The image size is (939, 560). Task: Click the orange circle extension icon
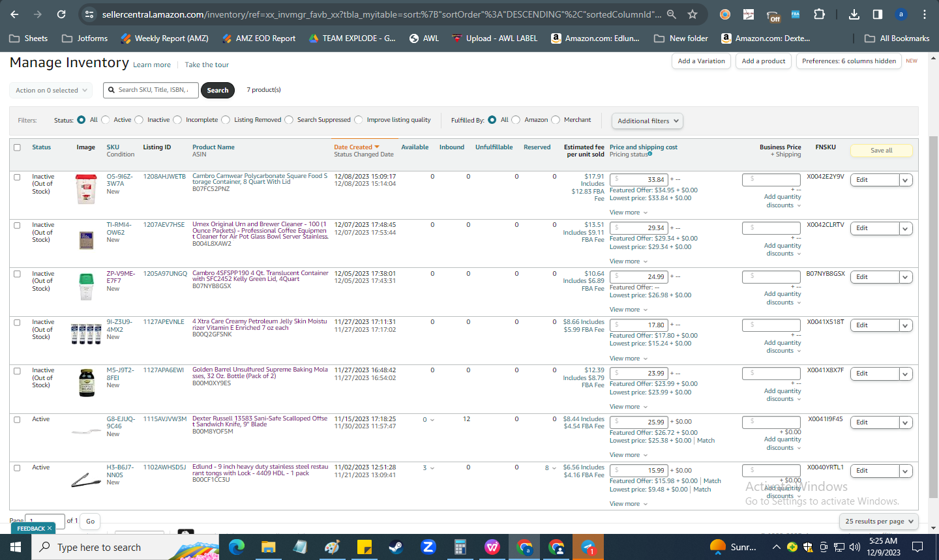point(725,14)
